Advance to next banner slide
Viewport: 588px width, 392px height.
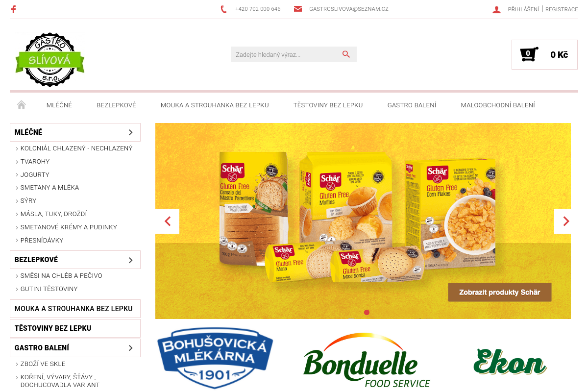click(566, 221)
